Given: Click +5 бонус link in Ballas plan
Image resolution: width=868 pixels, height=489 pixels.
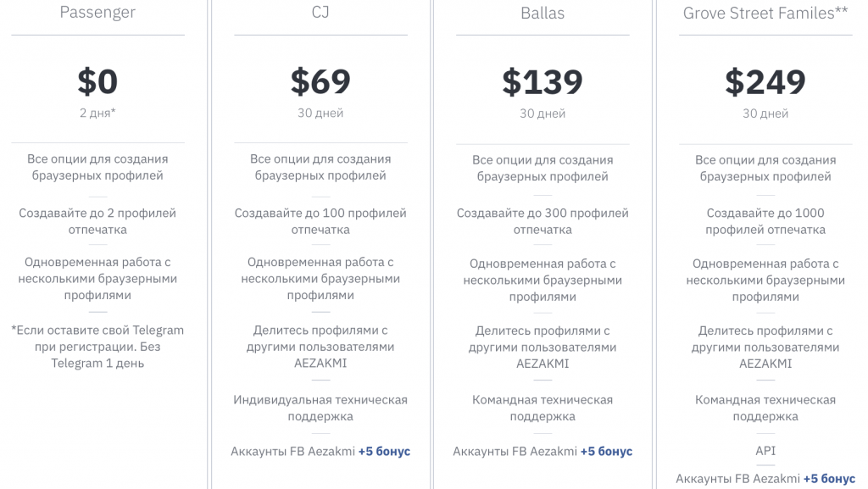Looking at the screenshot, I should click(606, 452).
